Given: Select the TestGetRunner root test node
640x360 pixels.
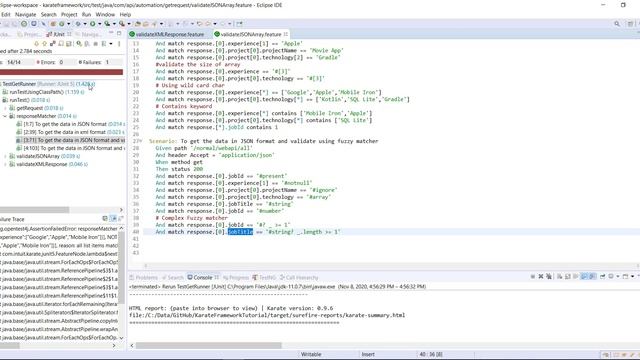Looking at the screenshot, I should 48,84.
